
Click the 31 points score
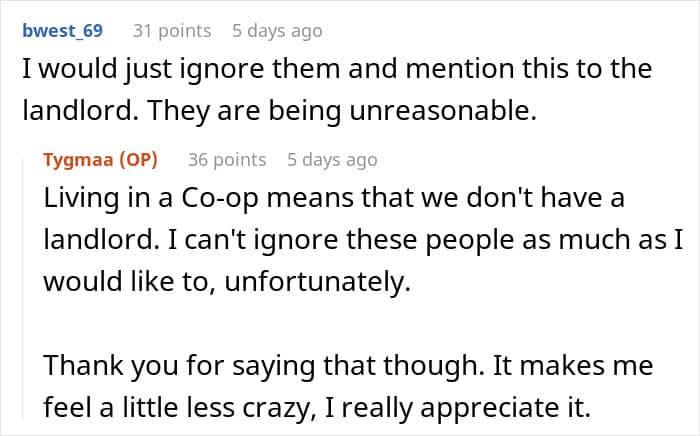[172, 31]
